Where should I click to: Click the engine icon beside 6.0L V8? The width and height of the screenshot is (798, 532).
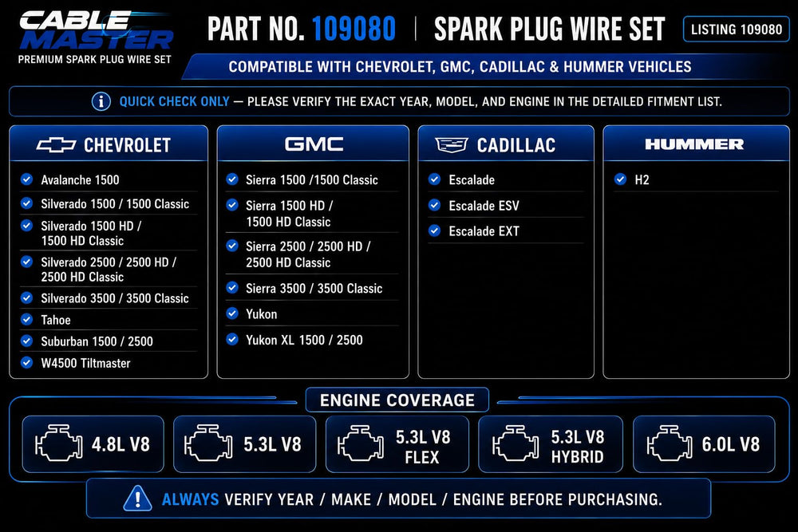(670, 443)
